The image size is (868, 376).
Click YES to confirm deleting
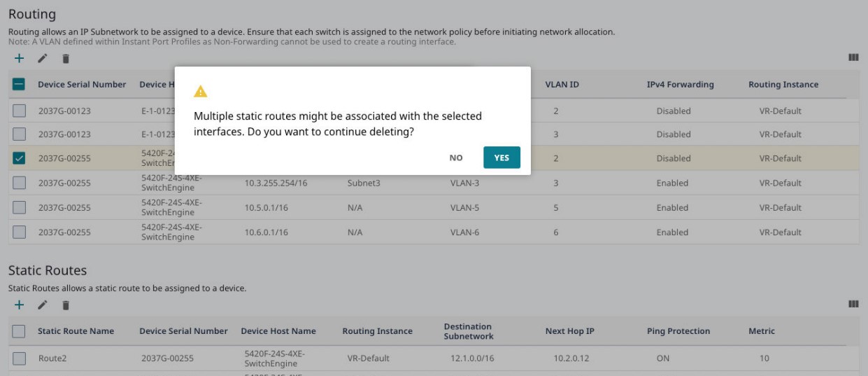coord(501,158)
